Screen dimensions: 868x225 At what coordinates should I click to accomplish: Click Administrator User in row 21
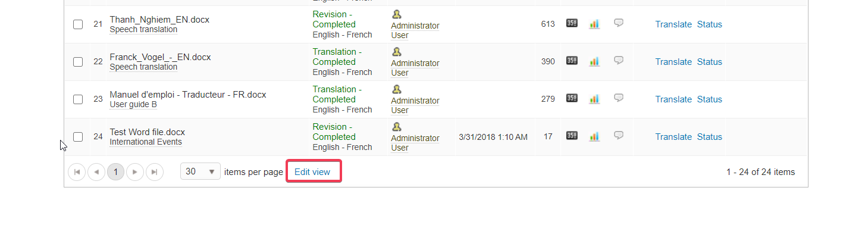415,30
